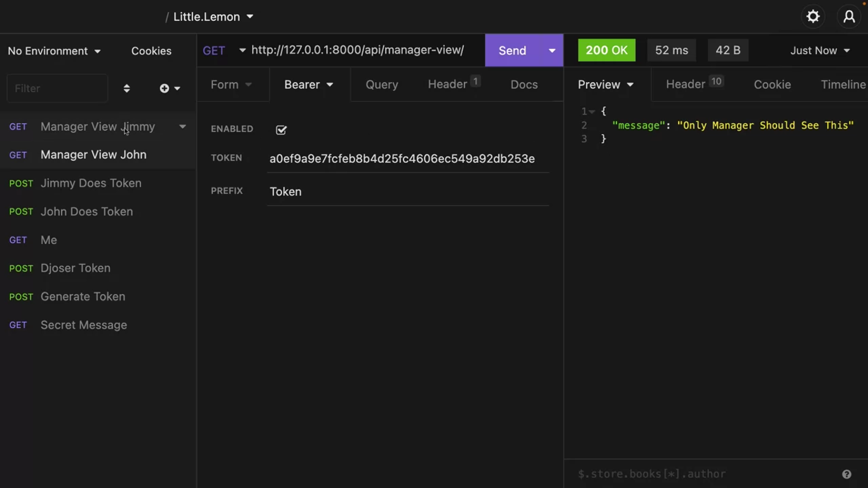The width and height of the screenshot is (868, 488).
Task: Open the Cookies manager
Action: coord(151,51)
